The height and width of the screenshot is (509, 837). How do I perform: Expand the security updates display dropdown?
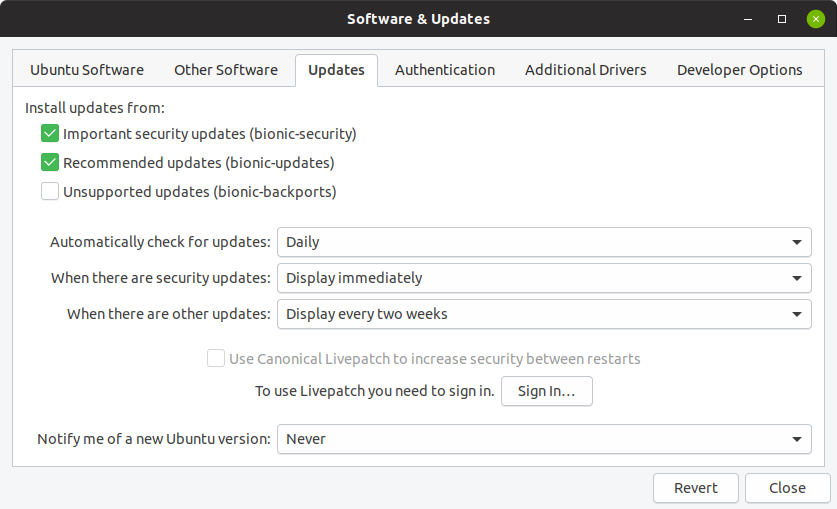point(543,278)
